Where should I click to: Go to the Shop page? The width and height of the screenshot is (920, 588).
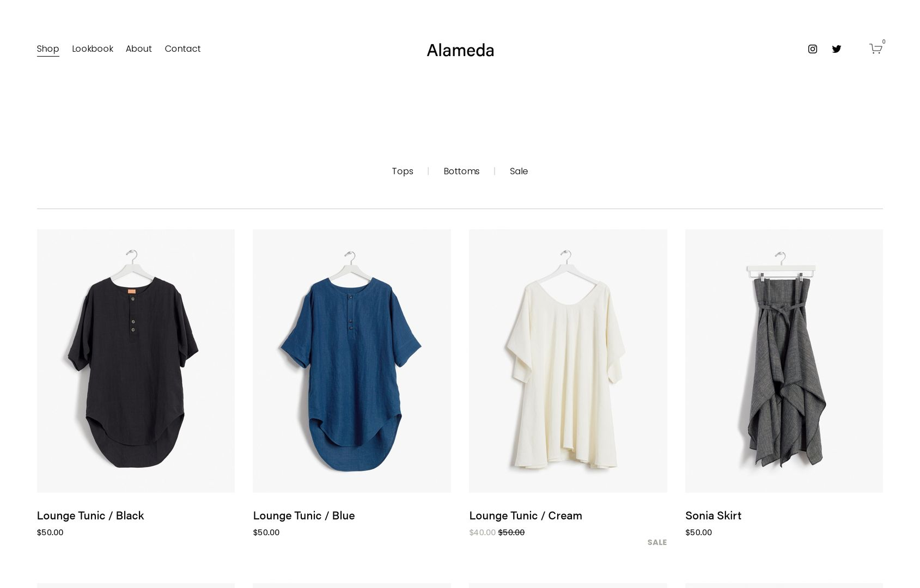click(48, 48)
